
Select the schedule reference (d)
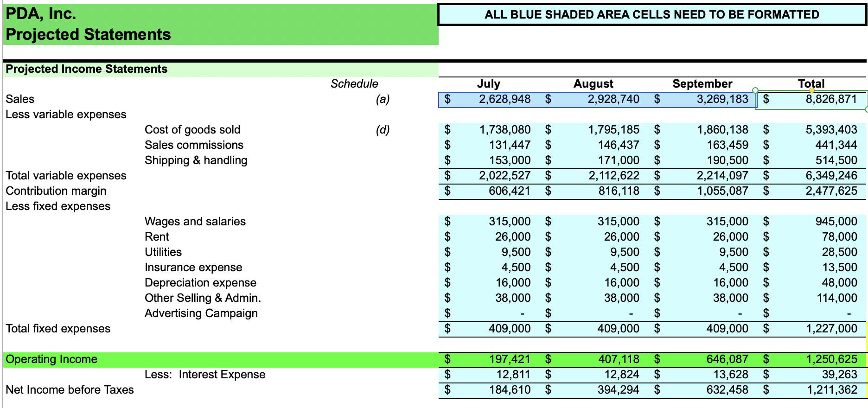pyautogui.click(x=383, y=130)
